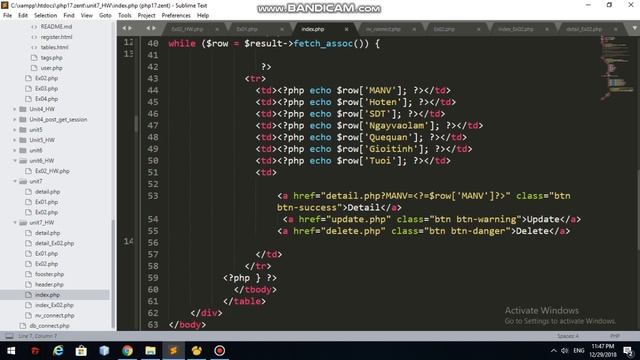
Task: Select index.php in the sidebar
Action: pyautogui.click(x=47, y=295)
